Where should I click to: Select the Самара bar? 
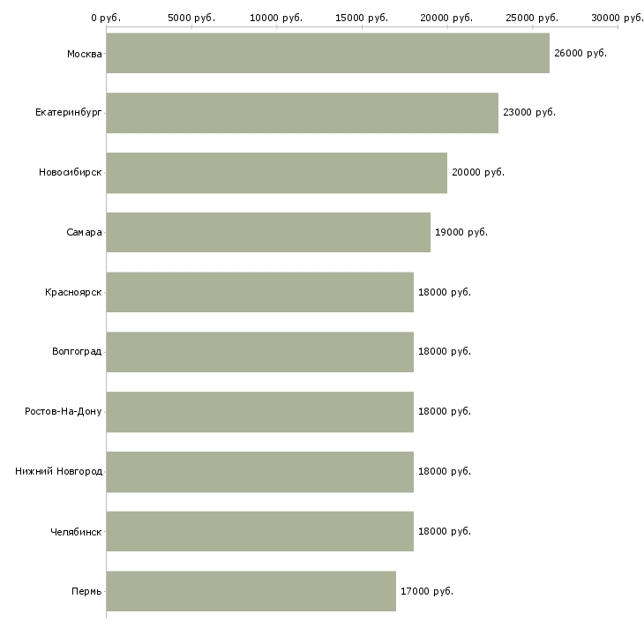click(x=268, y=233)
